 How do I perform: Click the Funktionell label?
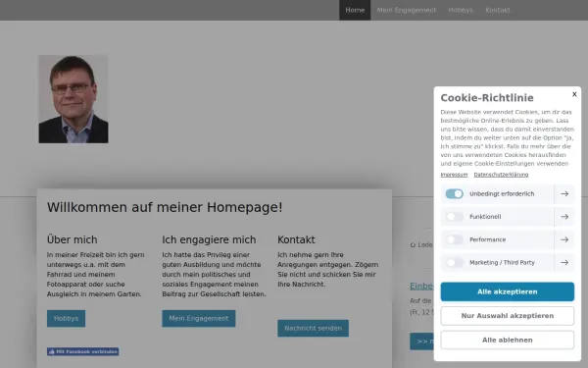coord(485,217)
